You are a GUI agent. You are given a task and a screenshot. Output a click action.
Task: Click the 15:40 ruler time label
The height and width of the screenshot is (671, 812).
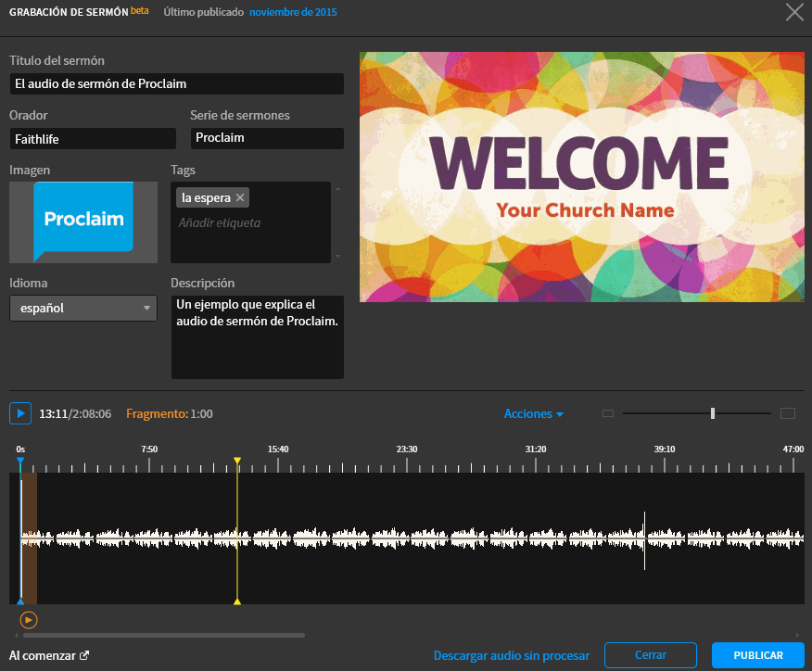pyautogui.click(x=278, y=449)
